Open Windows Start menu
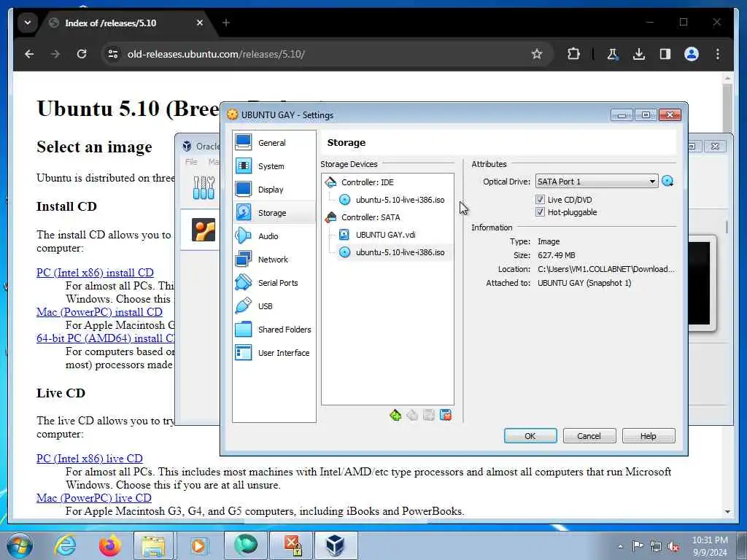 20,546
